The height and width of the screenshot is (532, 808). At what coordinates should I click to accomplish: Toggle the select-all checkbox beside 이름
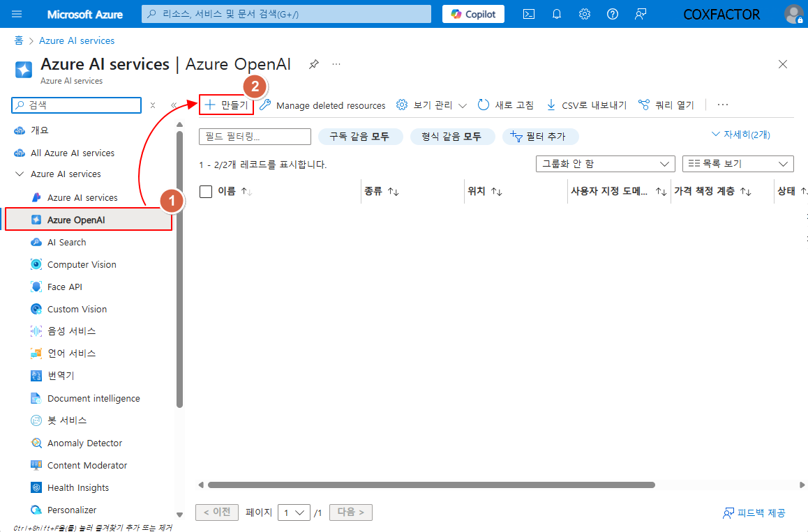click(x=206, y=192)
